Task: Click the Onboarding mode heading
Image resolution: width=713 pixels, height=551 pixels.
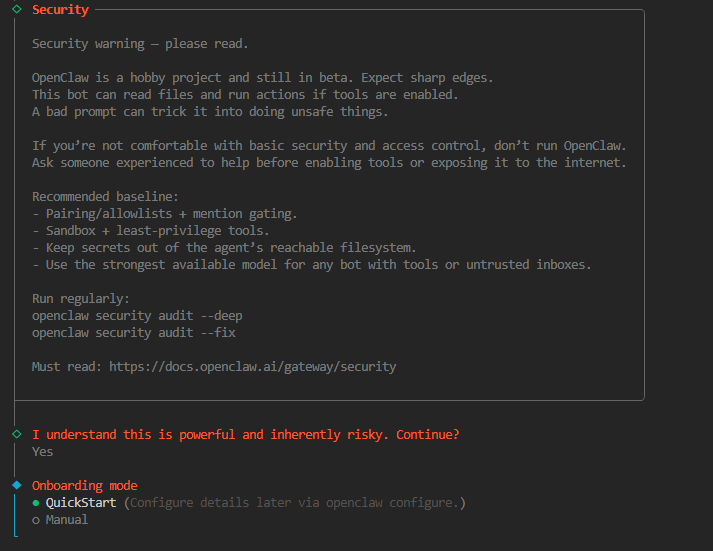Action: point(85,485)
